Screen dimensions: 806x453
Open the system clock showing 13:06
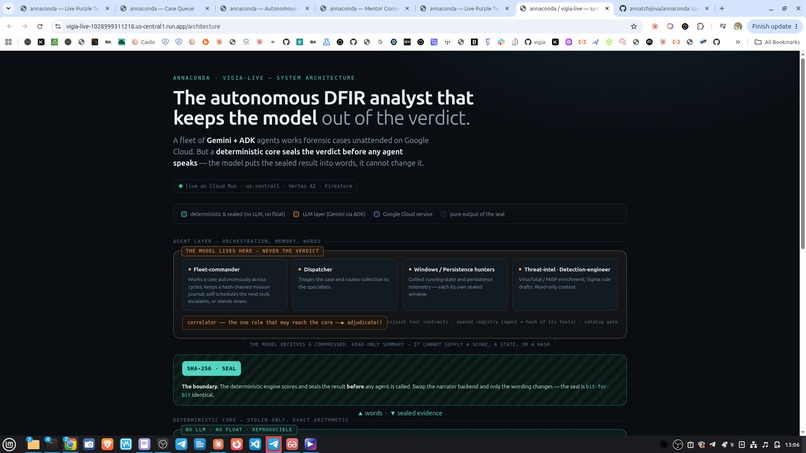[x=792, y=445]
